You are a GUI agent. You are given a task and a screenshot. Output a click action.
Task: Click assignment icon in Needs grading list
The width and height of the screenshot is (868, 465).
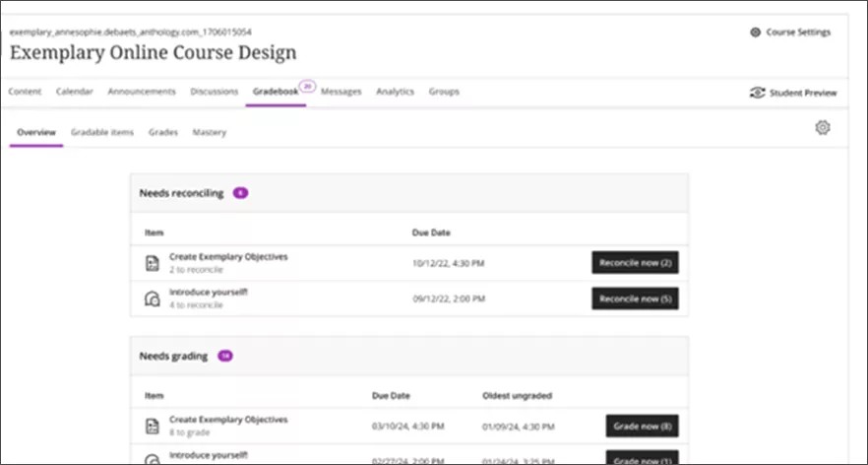(152, 426)
